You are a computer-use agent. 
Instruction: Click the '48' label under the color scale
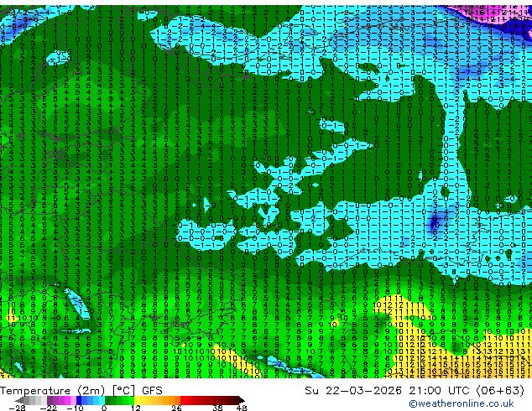click(242, 408)
